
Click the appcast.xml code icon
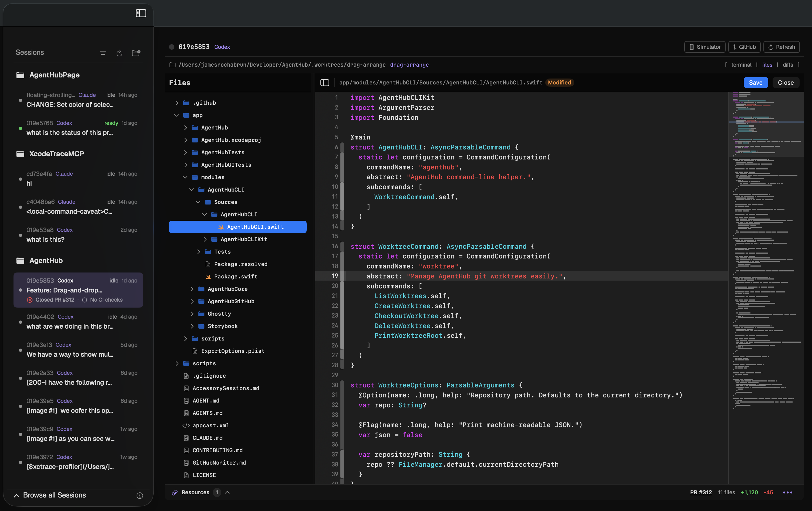pyautogui.click(x=186, y=426)
